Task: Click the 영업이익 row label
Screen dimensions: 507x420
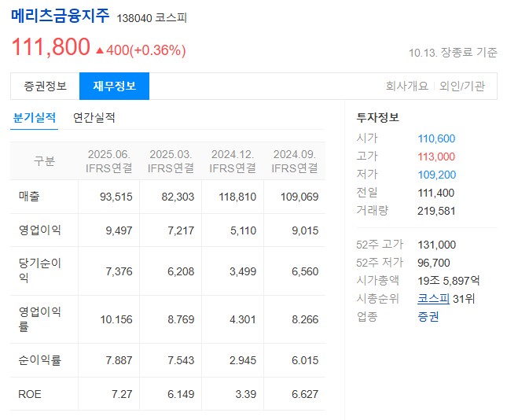Action: tap(40, 230)
